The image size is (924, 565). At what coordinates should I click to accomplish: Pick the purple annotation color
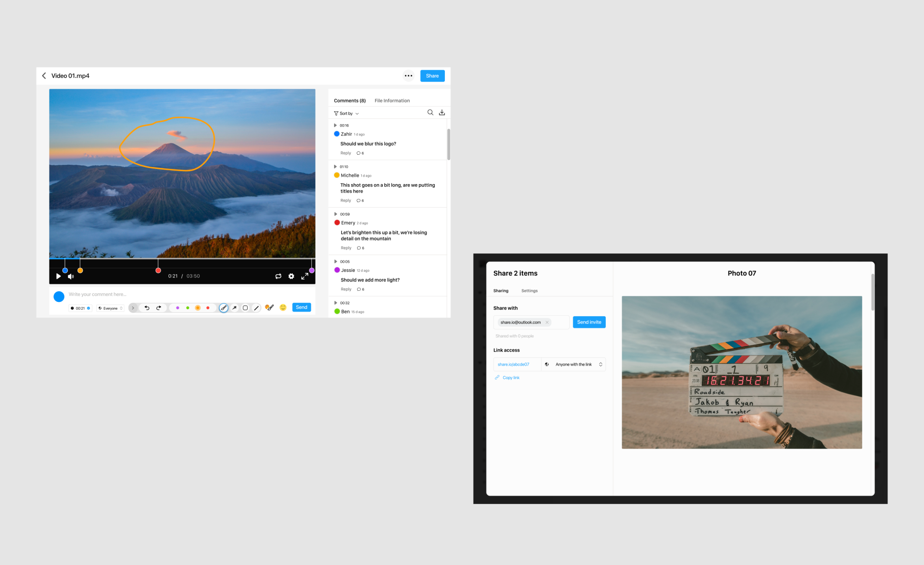tap(177, 308)
